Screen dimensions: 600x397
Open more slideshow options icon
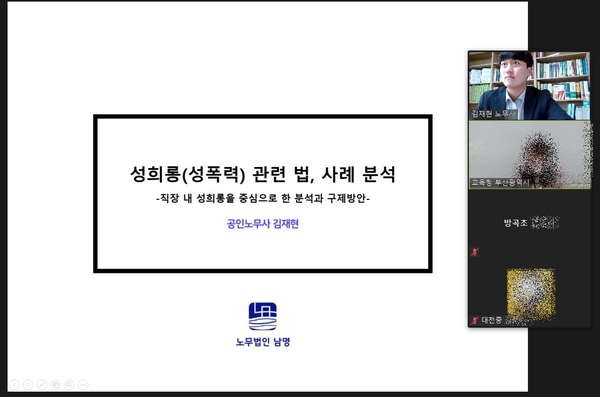(x=83, y=384)
